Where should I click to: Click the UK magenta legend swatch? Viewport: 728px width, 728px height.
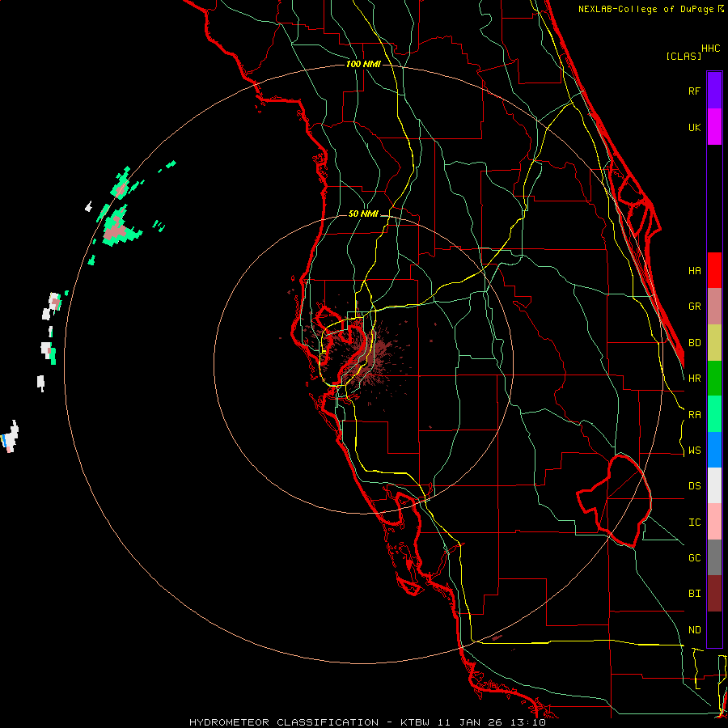(x=714, y=127)
